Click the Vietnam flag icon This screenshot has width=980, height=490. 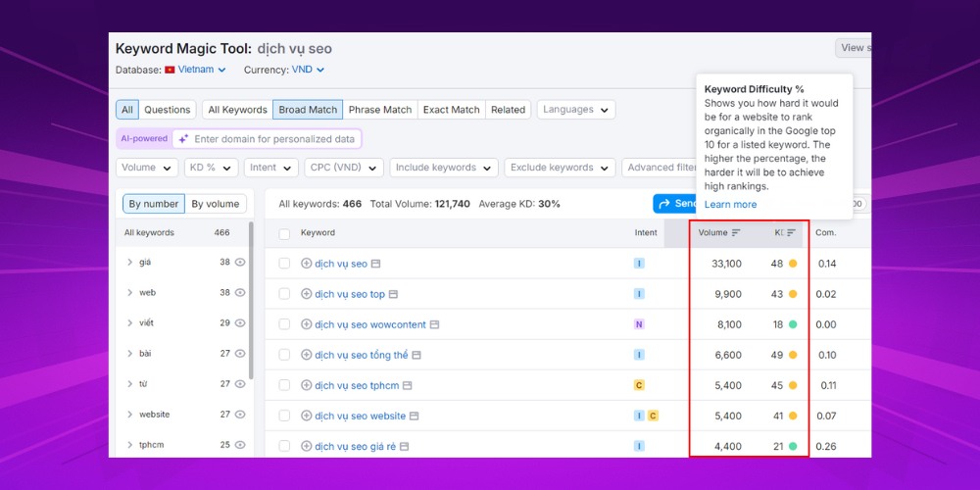coord(170,70)
